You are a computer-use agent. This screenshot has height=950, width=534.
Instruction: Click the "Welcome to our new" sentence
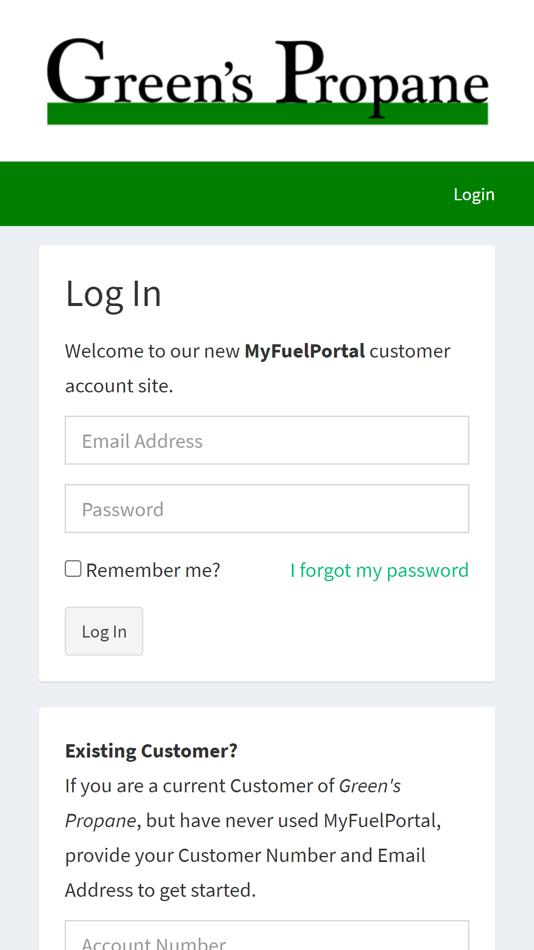[x=153, y=351]
